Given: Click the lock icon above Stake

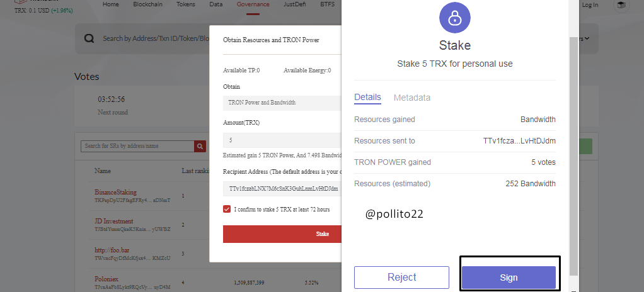Looking at the screenshot, I should coord(455,18).
